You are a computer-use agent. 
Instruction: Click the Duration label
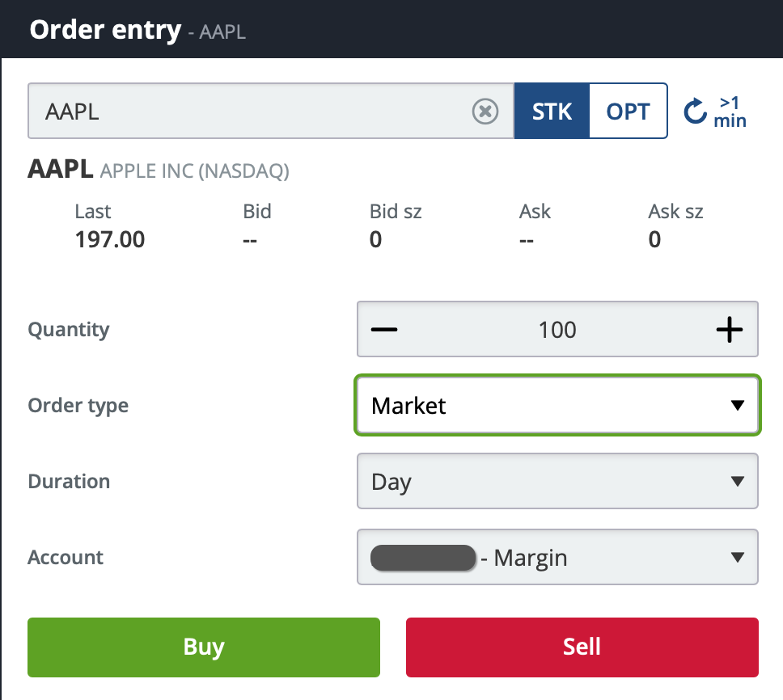click(69, 482)
